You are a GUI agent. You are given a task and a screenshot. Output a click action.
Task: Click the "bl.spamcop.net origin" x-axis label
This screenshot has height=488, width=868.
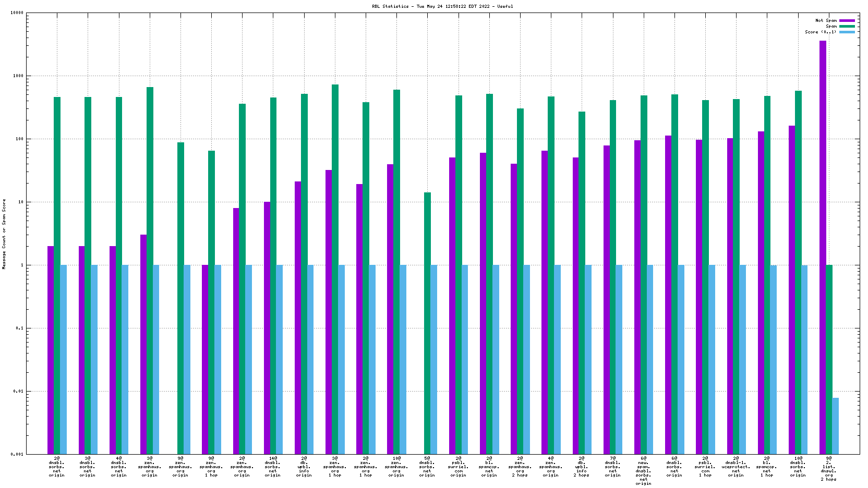coord(489,467)
